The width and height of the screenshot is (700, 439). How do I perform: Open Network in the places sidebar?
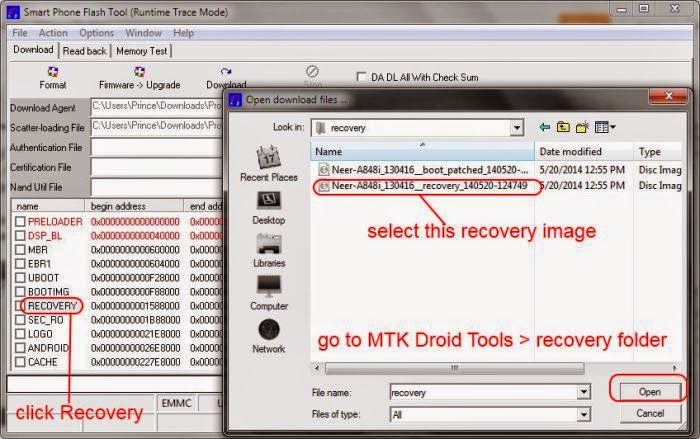(x=269, y=336)
